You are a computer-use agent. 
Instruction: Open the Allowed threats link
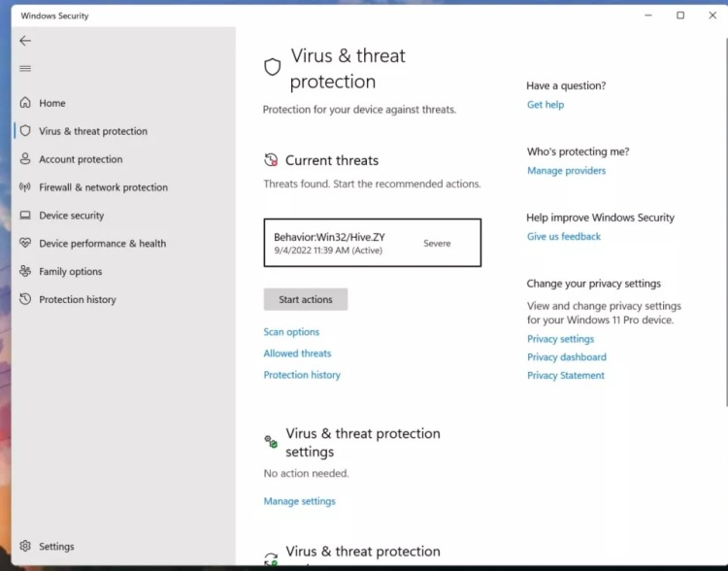297,353
